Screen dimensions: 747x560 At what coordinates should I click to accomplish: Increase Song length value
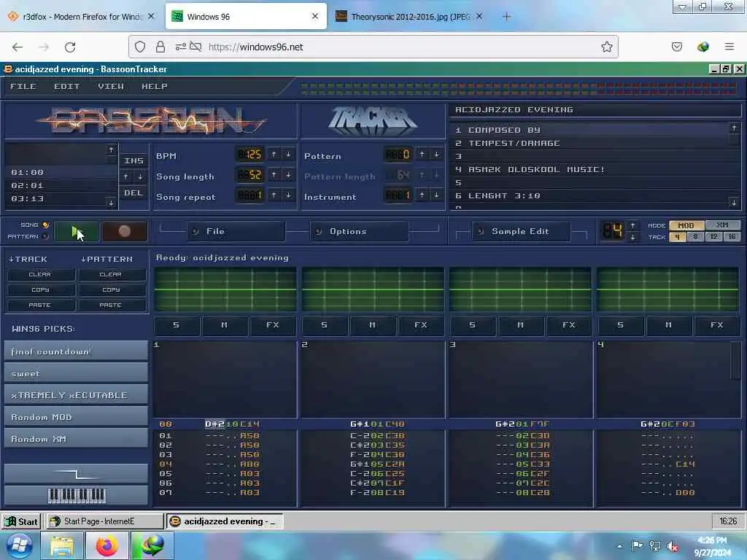(x=274, y=175)
